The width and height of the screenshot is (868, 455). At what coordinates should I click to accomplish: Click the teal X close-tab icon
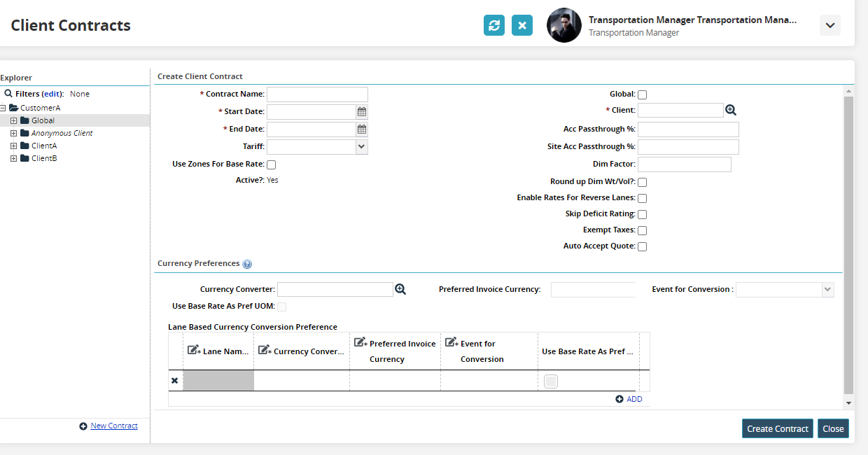pyautogui.click(x=522, y=25)
